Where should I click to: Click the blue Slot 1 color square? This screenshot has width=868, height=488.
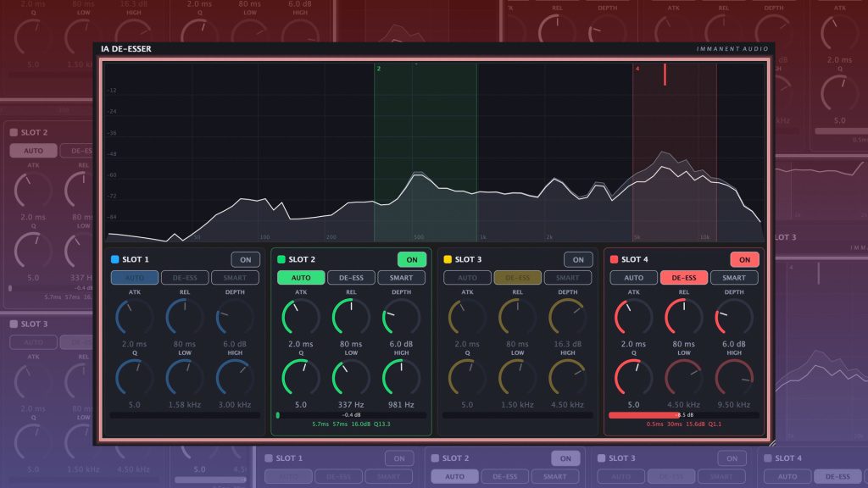pos(115,259)
